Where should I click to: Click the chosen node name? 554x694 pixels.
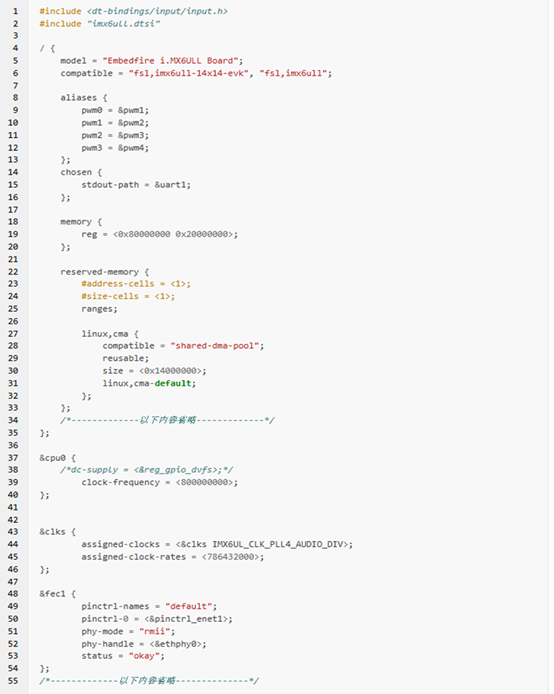(76, 172)
